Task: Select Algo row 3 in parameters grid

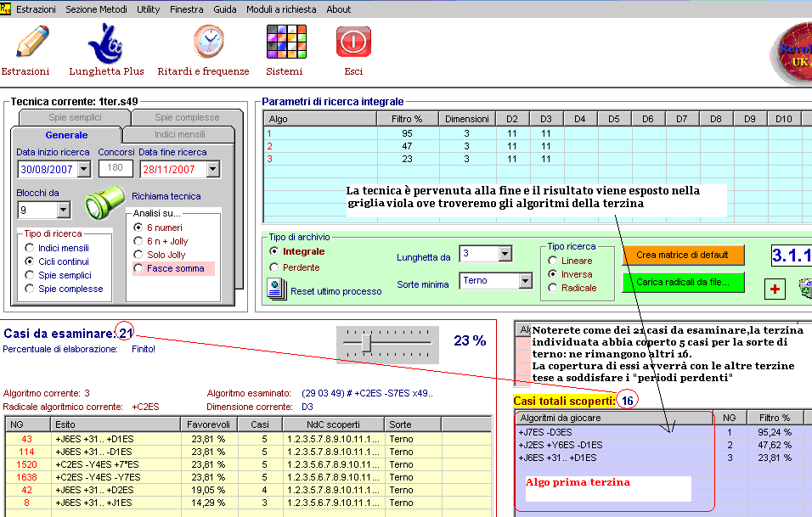Action: (538, 159)
